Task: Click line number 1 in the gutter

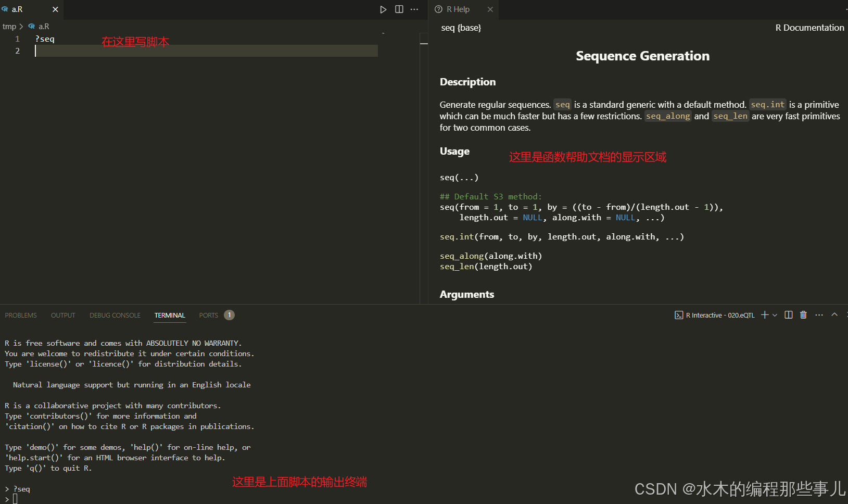Action: click(17, 39)
